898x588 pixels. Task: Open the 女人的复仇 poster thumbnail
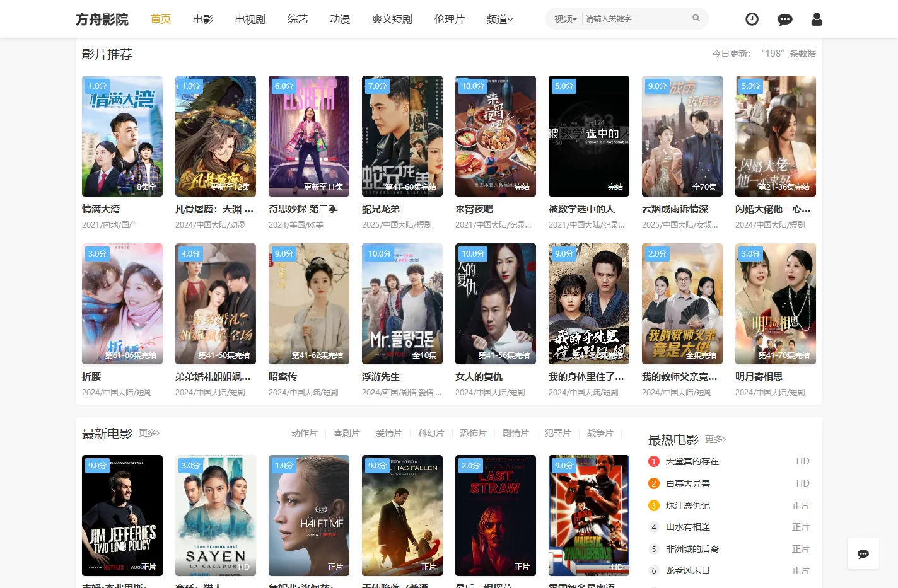496,304
